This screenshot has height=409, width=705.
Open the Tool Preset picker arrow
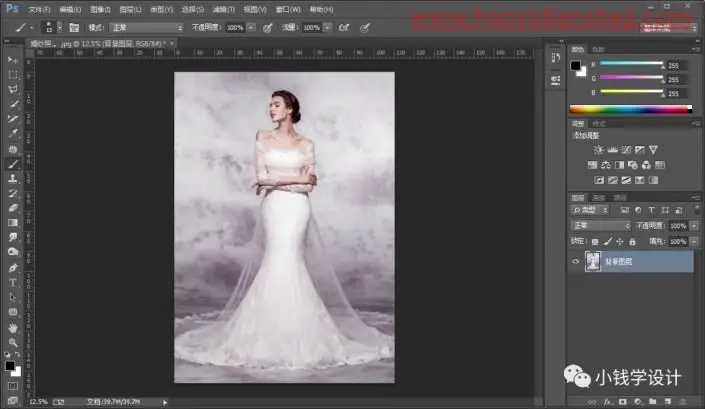pyautogui.click(x=31, y=28)
